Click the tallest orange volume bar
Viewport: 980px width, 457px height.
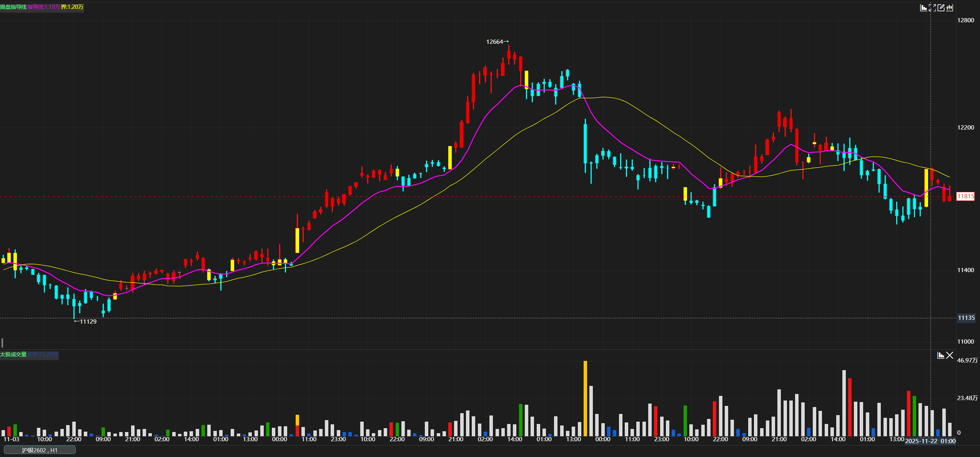[x=585, y=398]
